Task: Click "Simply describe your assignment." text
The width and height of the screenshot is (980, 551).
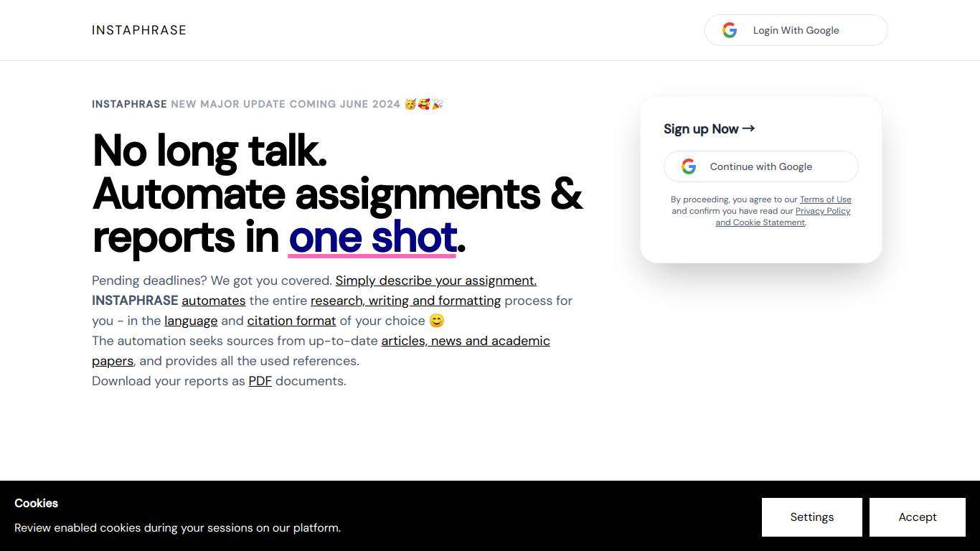Action: [x=436, y=281]
